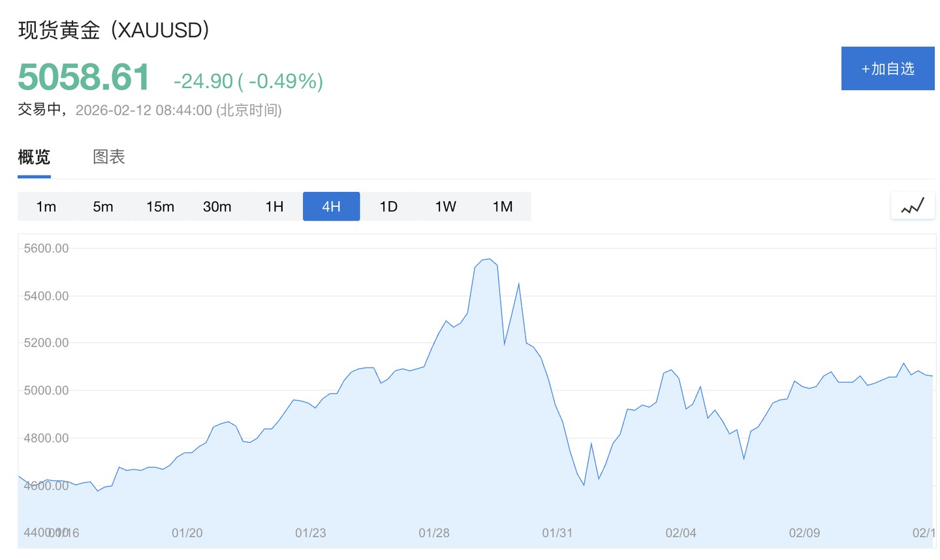Click the chart peak near 5550

[488, 259]
